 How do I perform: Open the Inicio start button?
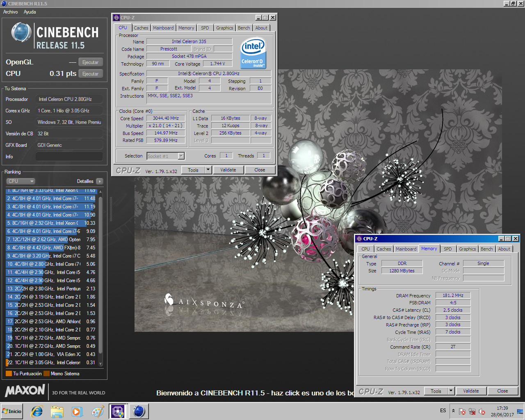point(12,411)
